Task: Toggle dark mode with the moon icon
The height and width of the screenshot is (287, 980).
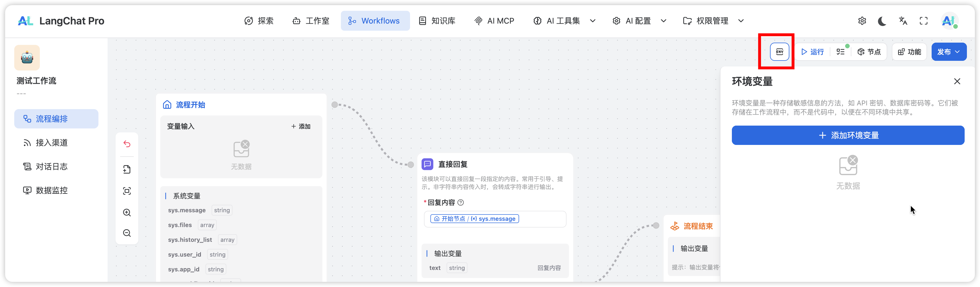Action: coord(882,21)
